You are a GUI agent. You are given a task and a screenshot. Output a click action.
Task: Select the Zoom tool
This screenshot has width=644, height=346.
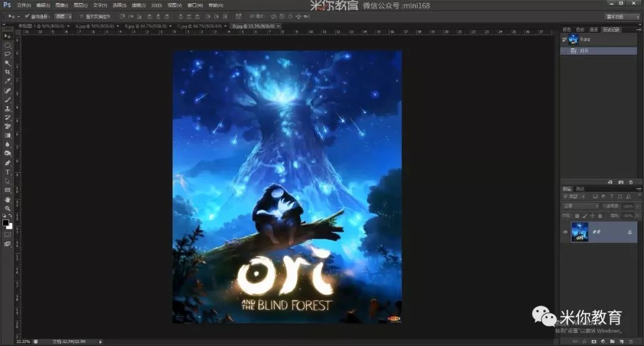click(x=7, y=208)
